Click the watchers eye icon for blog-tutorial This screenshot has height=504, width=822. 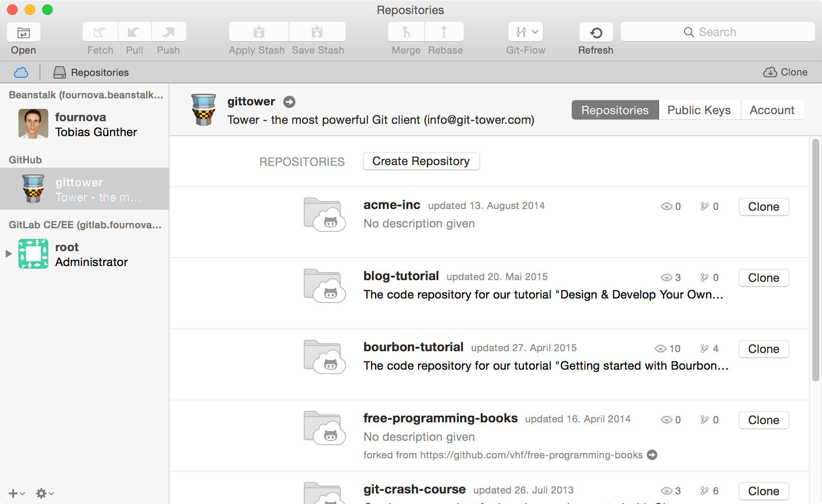coord(667,277)
